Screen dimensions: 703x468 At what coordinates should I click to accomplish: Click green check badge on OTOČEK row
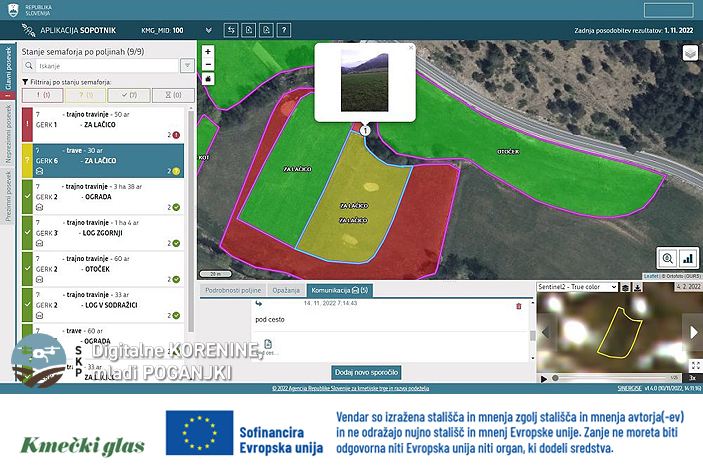pyautogui.click(x=176, y=279)
